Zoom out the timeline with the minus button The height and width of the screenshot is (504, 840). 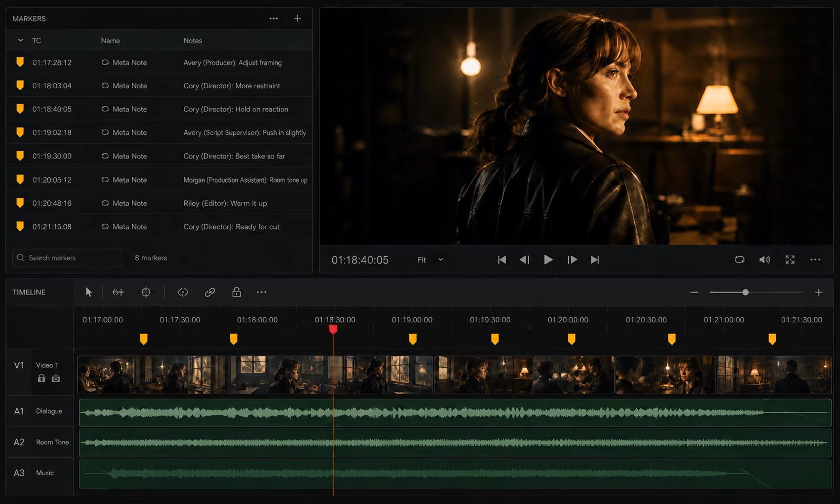point(694,292)
